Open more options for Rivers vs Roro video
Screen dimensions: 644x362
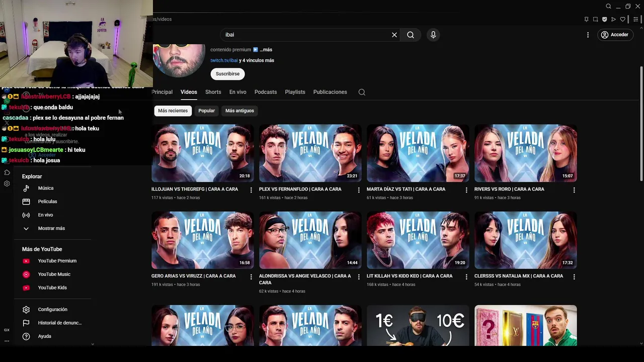[574, 190]
